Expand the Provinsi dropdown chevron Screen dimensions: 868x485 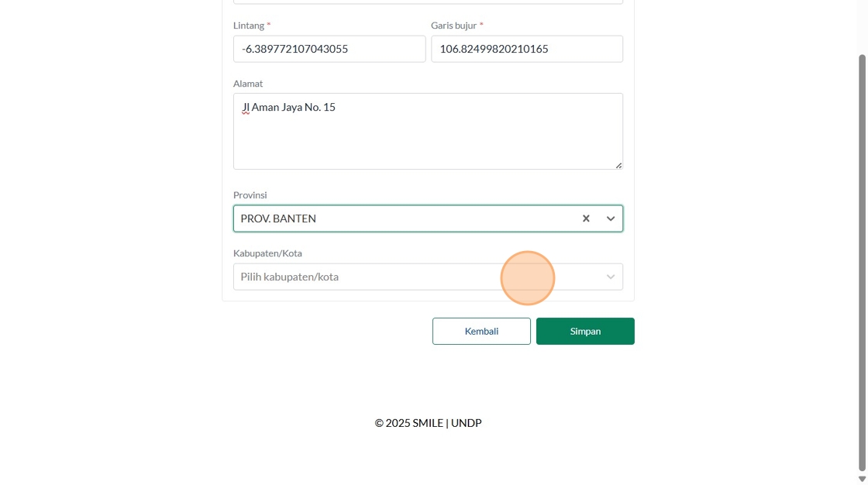click(611, 218)
